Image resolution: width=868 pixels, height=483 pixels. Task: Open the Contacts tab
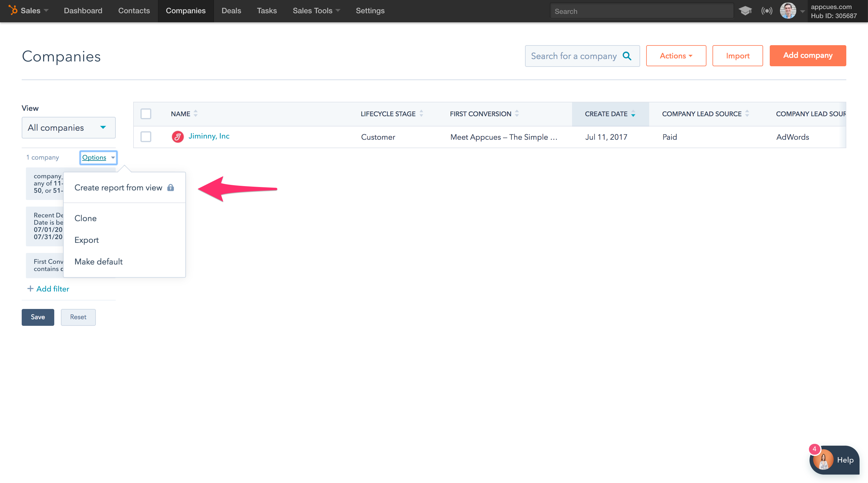[x=134, y=11]
